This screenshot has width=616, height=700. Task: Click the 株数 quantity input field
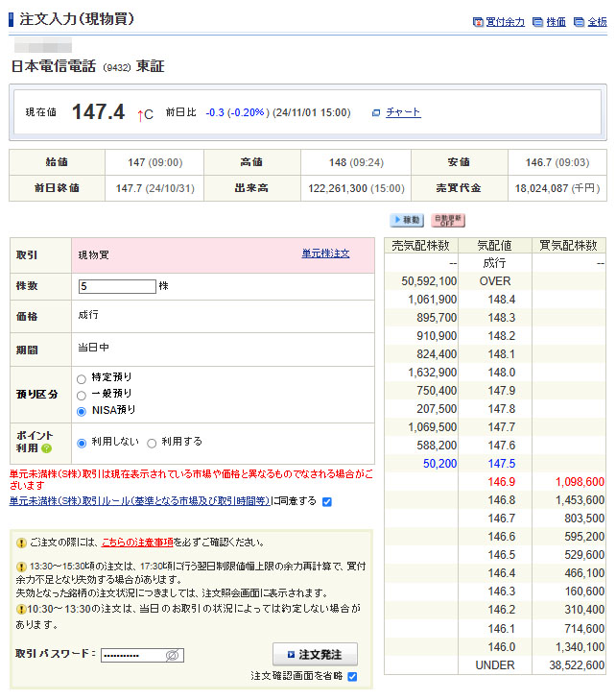click(117, 286)
